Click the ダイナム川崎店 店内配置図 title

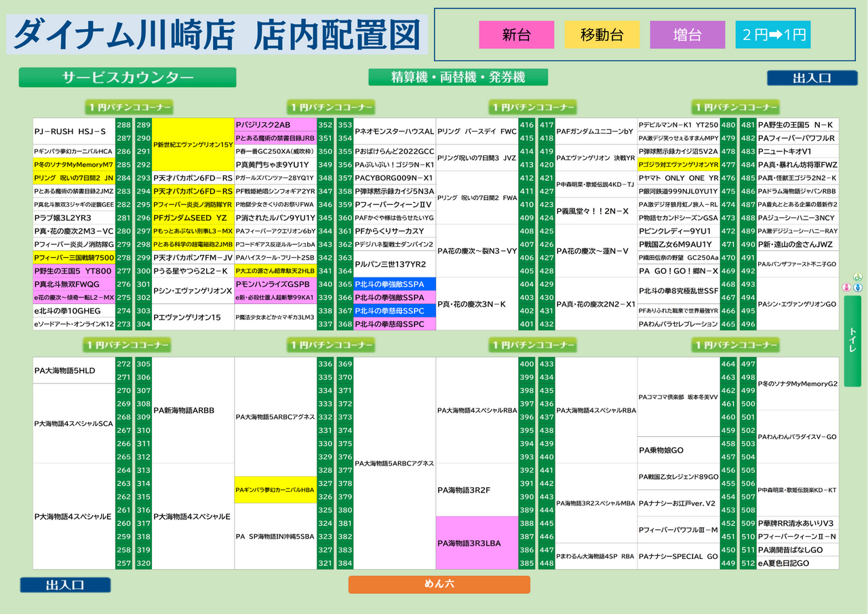point(217,35)
